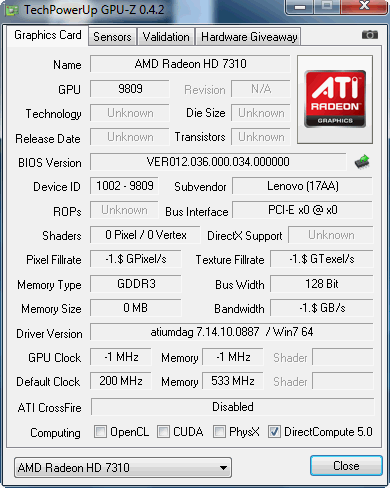
Task: Click the Texture Fillrate field value
Action: point(322,259)
